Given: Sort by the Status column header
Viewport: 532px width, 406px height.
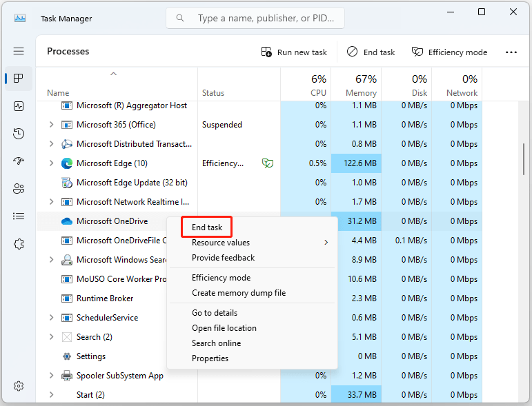Looking at the screenshot, I should (x=239, y=84).
